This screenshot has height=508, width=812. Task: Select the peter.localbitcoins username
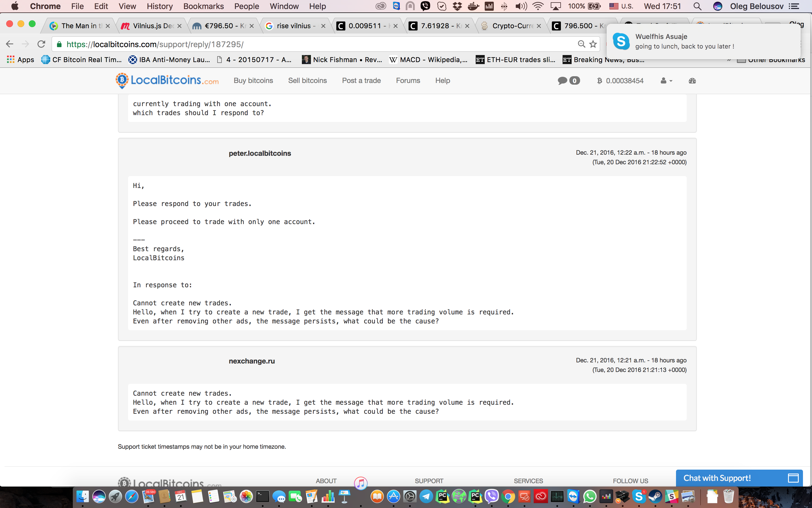[x=260, y=153]
